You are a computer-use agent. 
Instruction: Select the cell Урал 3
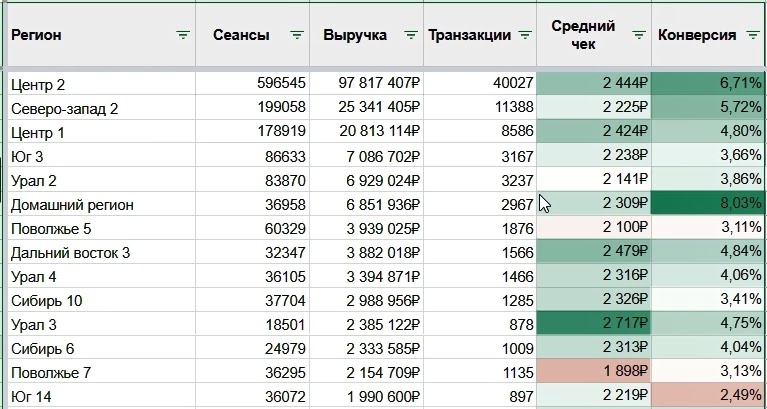click(x=101, y=324)
